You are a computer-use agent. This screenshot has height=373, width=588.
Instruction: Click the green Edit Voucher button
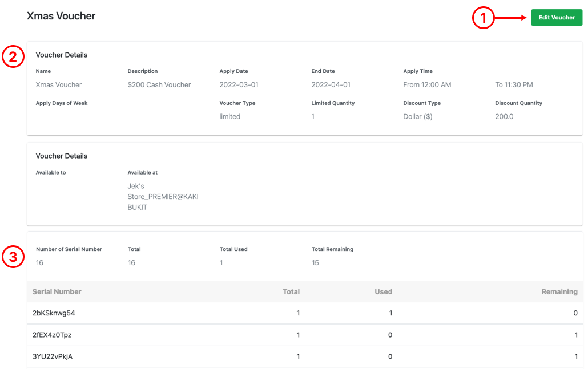[557, 18]
